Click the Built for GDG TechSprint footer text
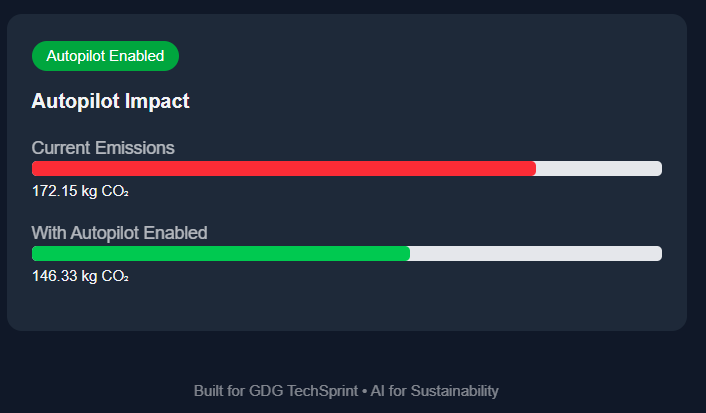 pyautogui.click(x=275, y=391)
